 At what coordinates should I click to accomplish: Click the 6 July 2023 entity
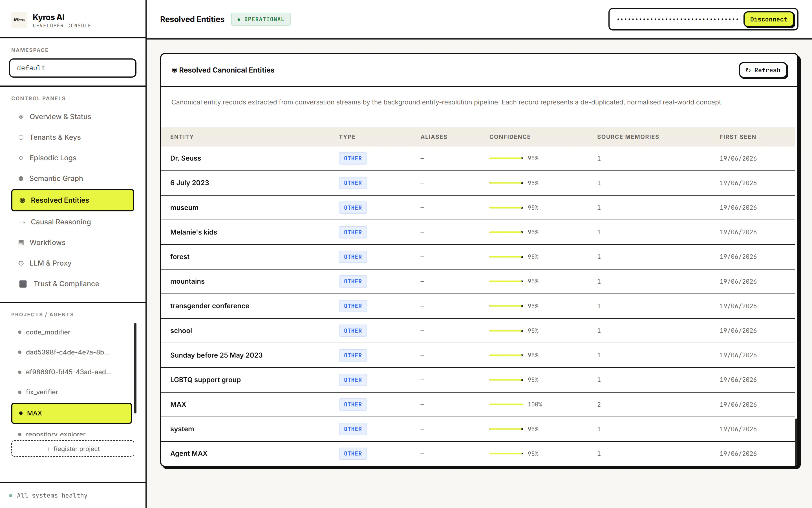pyautogui.click(x=189, y=183)
